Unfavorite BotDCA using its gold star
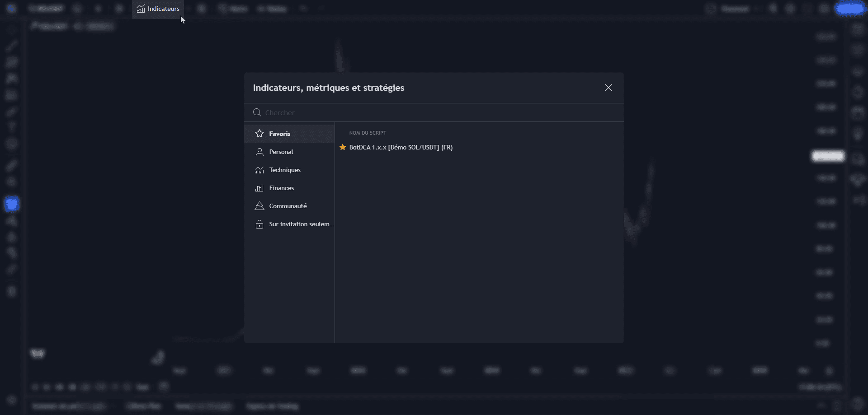Viewport: 868px width, 415px height. [x=343, y=147]
